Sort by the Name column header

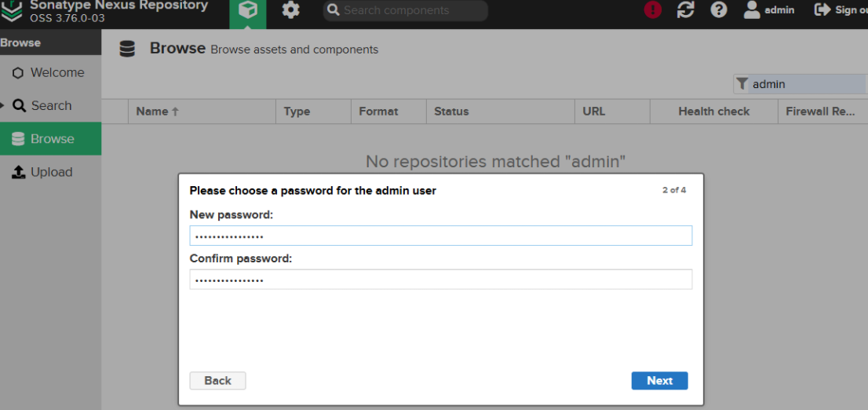point(202,112)
